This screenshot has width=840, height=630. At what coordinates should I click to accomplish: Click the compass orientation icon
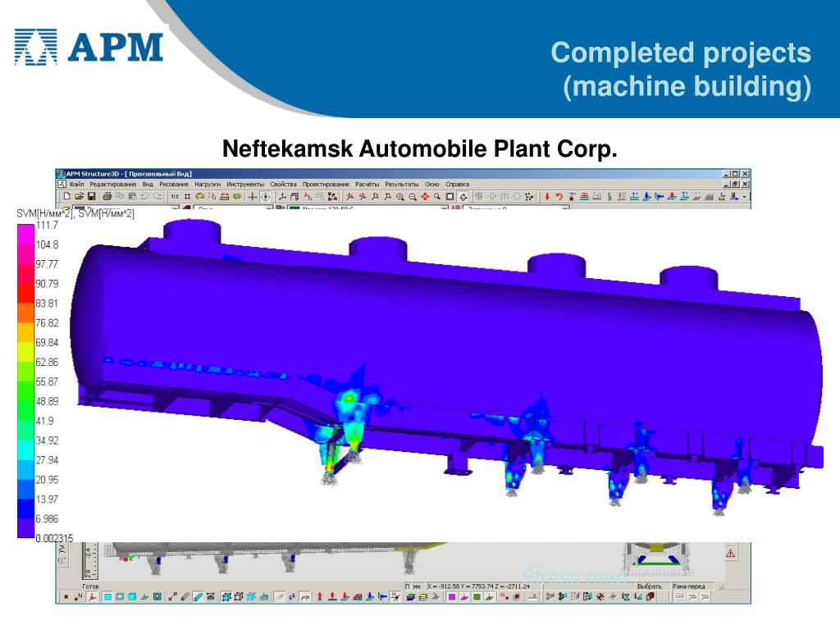265,197
